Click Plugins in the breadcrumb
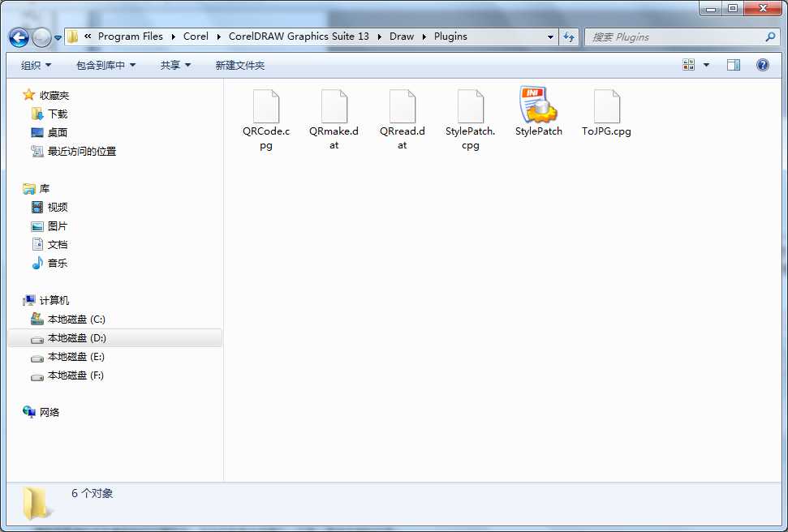 click(x=450, y=36)
